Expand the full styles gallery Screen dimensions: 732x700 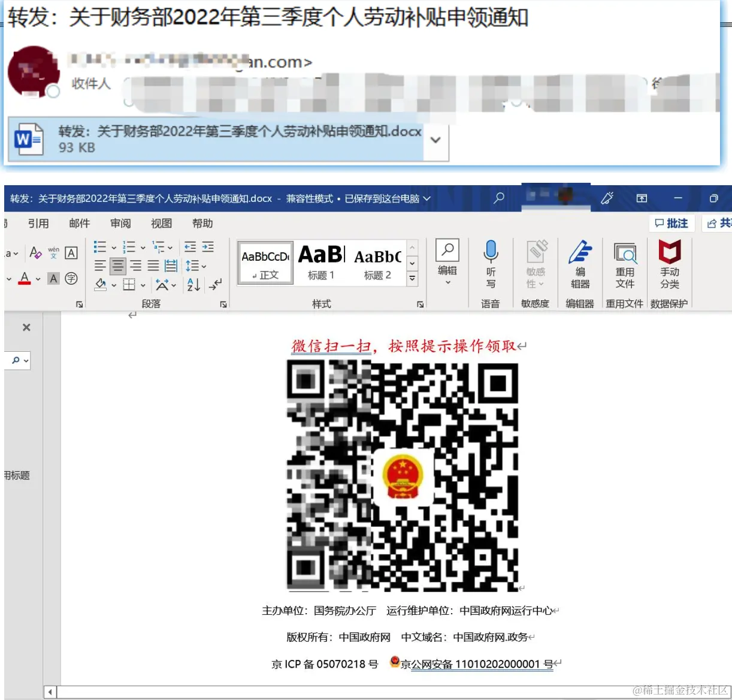coord(412,279)
